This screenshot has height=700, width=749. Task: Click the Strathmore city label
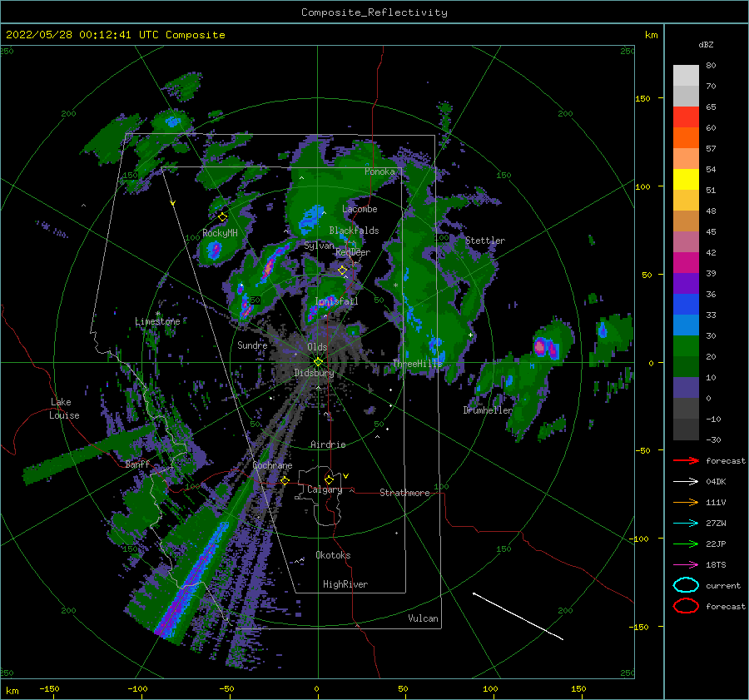click(x=404, y=493)
